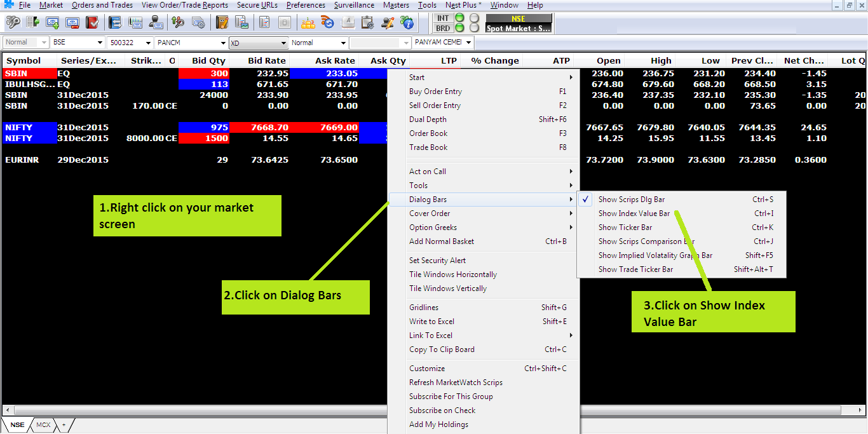Viewport: 868px width, 434px height.
Task: Toggle Gridlines in the context menu
Action: 424,308
